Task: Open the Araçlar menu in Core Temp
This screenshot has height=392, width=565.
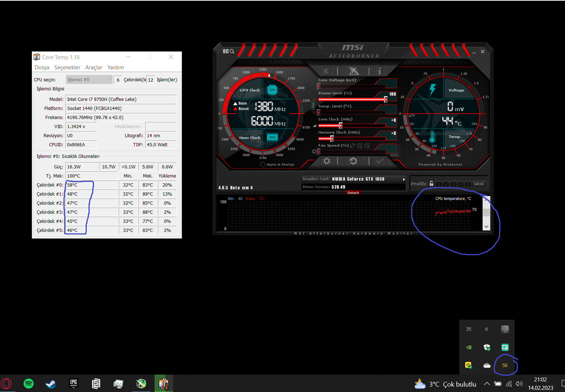Action: 94,68
